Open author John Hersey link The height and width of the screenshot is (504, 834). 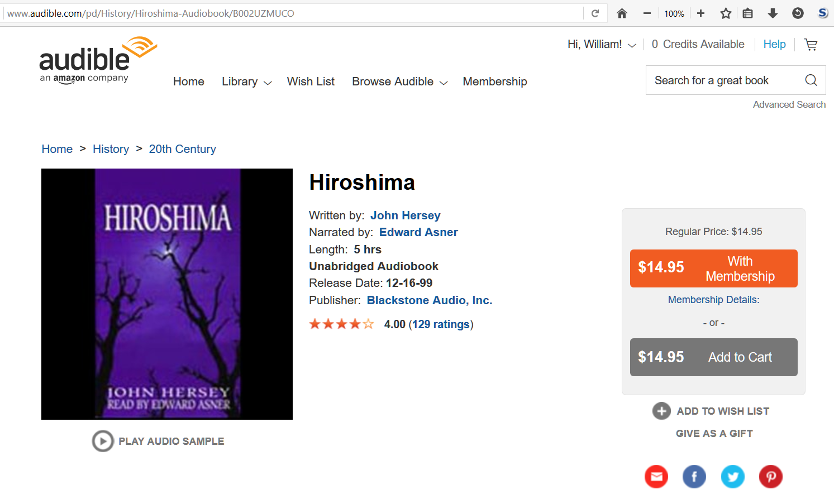[x=405, y=215]
